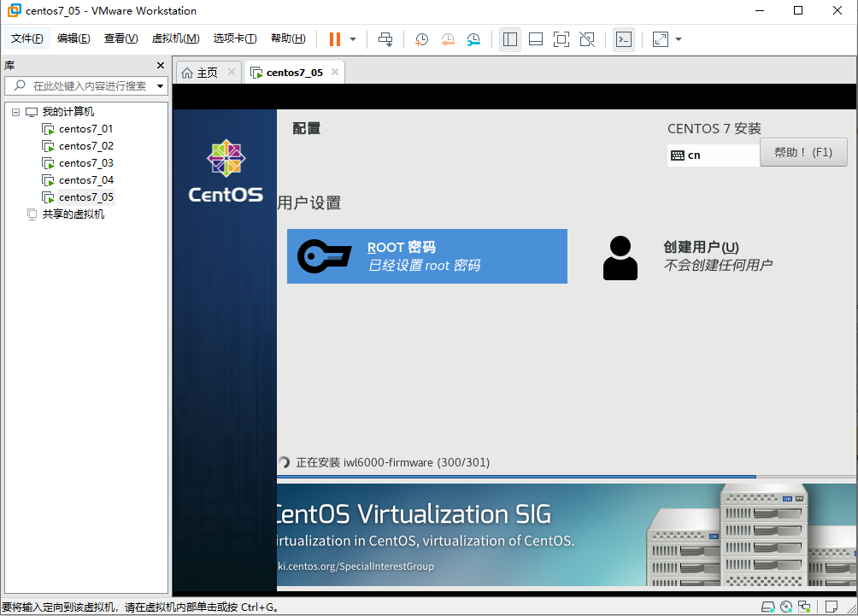Switch to the 主页 tab
The image size is (858, 616).
click(205, 72)
